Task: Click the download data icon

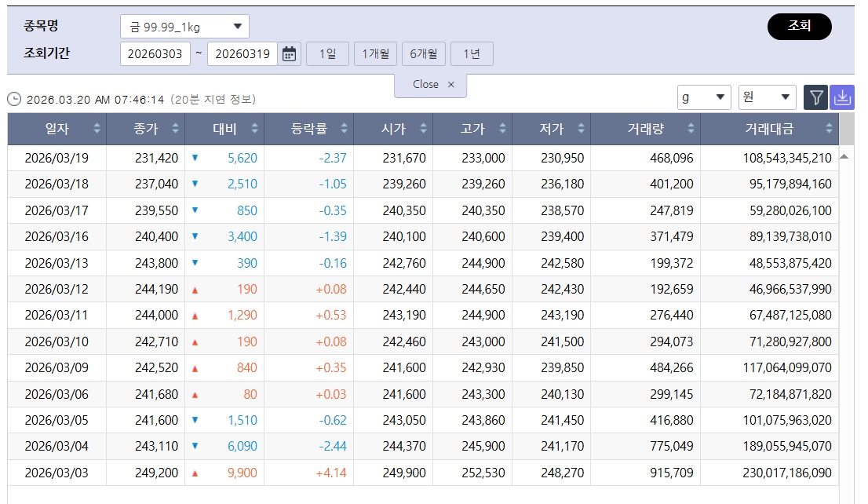Action: (x=842, y=98)
